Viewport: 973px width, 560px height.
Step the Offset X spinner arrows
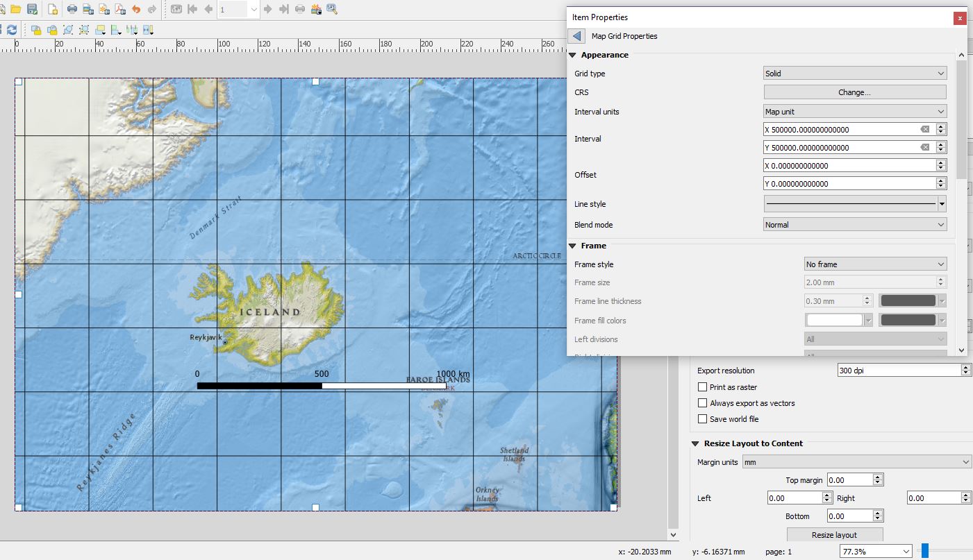point(941,165)
